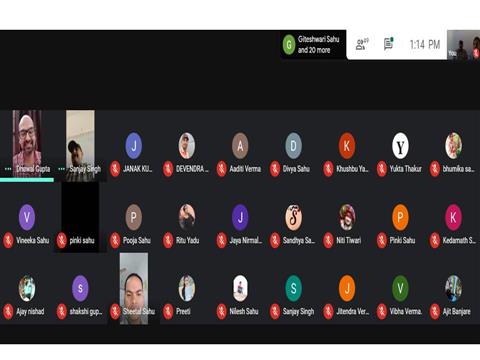
Task: Click muted mic icon beside Aaditi Verma
Action: pyautogui.click(x=222, y=169)
